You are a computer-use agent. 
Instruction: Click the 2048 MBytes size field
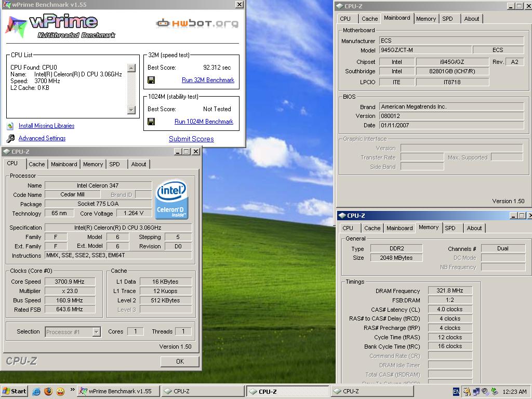pyautogui.click(x=396, y=258)
